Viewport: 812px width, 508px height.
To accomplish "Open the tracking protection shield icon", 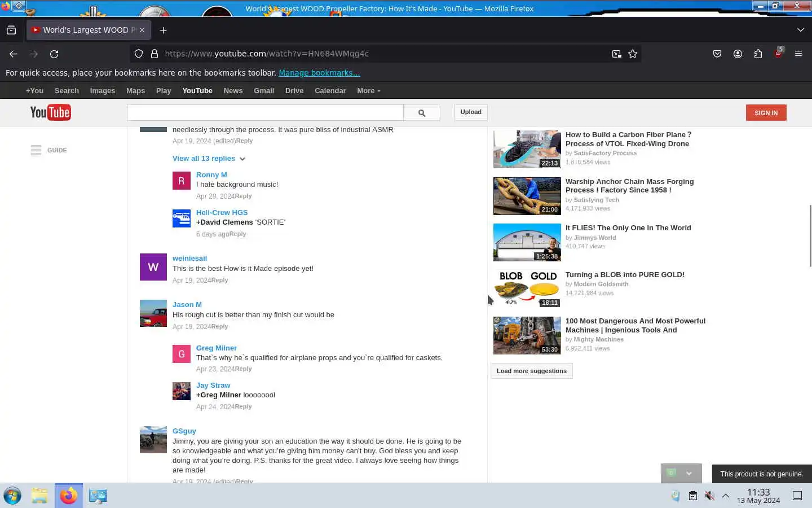I will 139,54.
